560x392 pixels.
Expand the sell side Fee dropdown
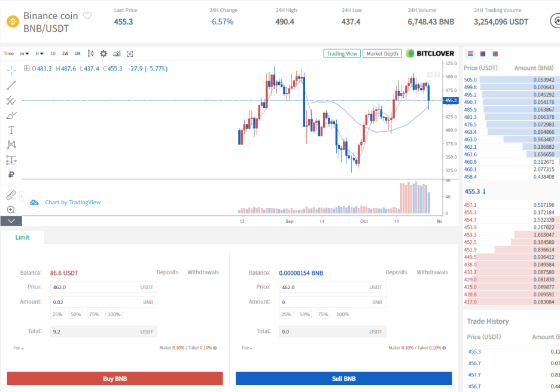[247, 348]
